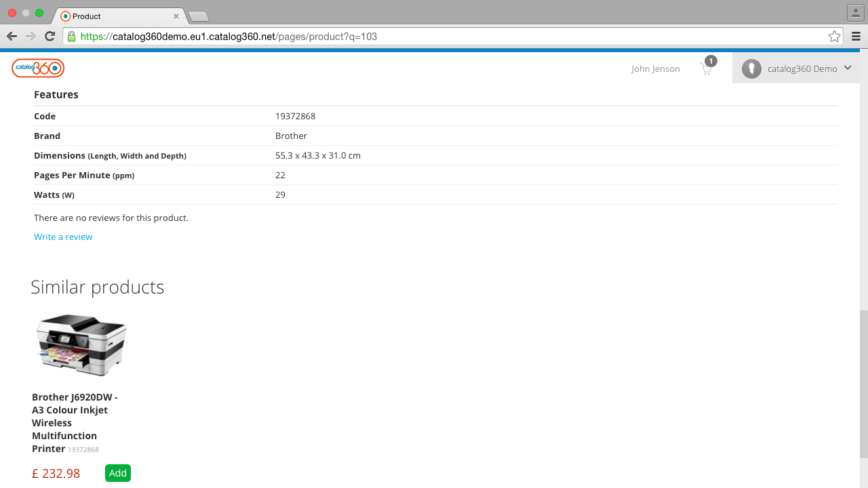Image resolution: width=868 pixels, height=488 pixels.
Task: Click the browser forward arrow
Action: 31,36
